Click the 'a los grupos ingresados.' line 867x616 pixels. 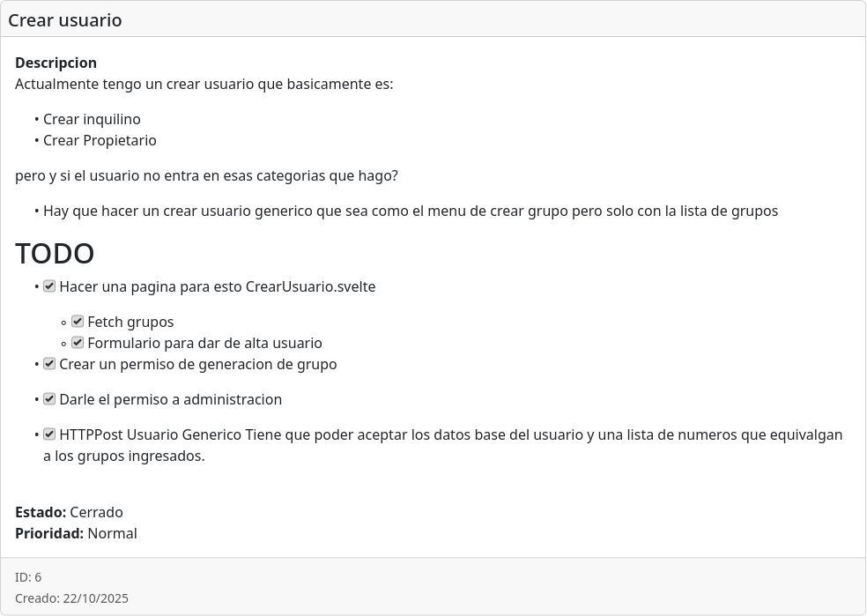pos(123,456)
